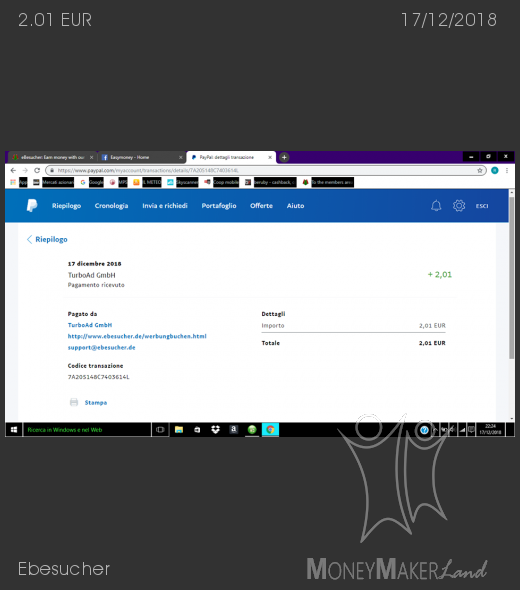The width and height of the screenshot is (520, 590).
Task: Open Action Center notifications icon
Action: [x=471, y=430]
